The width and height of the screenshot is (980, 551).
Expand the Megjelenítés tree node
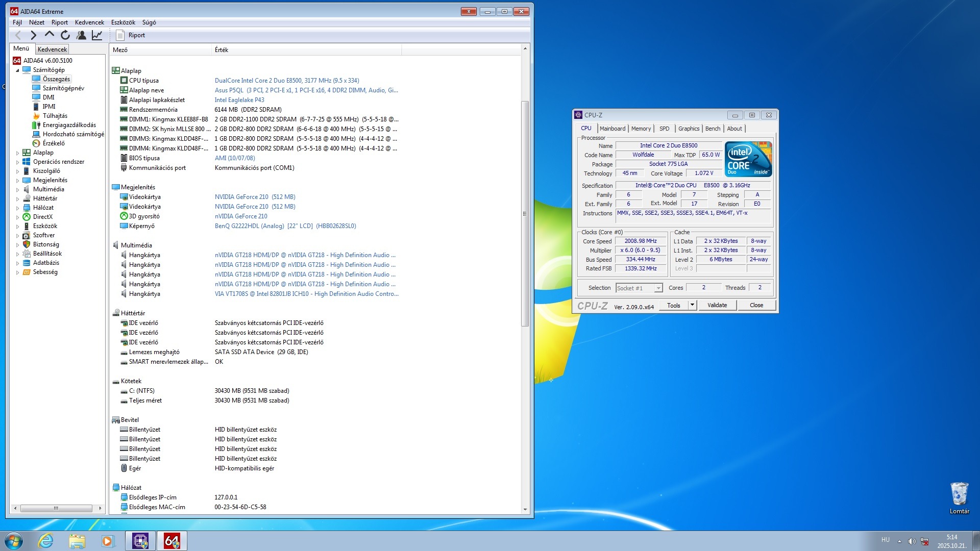pos(17,181)
